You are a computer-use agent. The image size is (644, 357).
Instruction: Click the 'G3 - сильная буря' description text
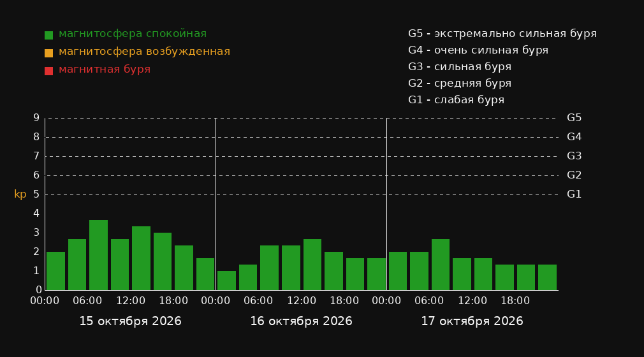[460, 66]
